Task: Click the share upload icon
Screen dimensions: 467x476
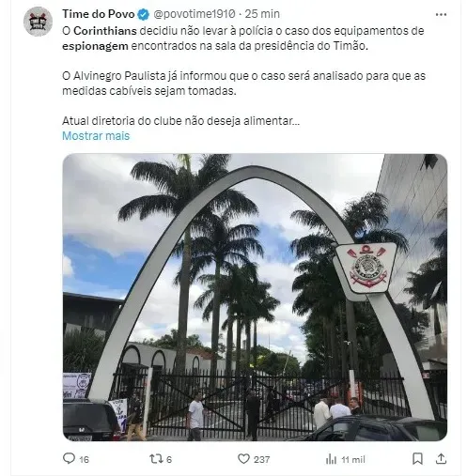Action: (441, 459)
